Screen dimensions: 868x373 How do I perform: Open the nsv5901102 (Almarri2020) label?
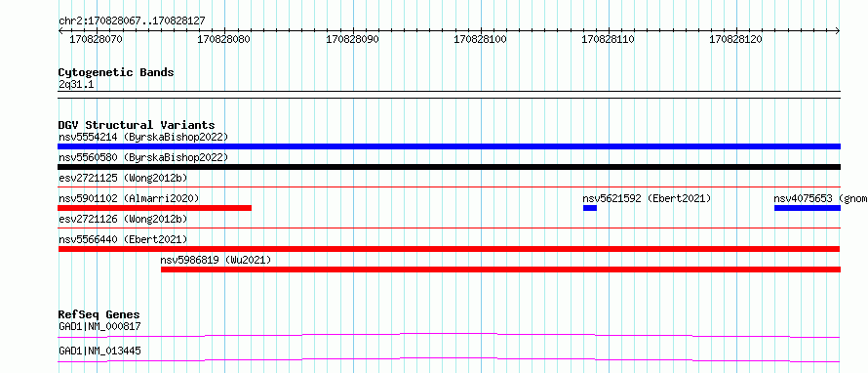click(x=129, y=198)
